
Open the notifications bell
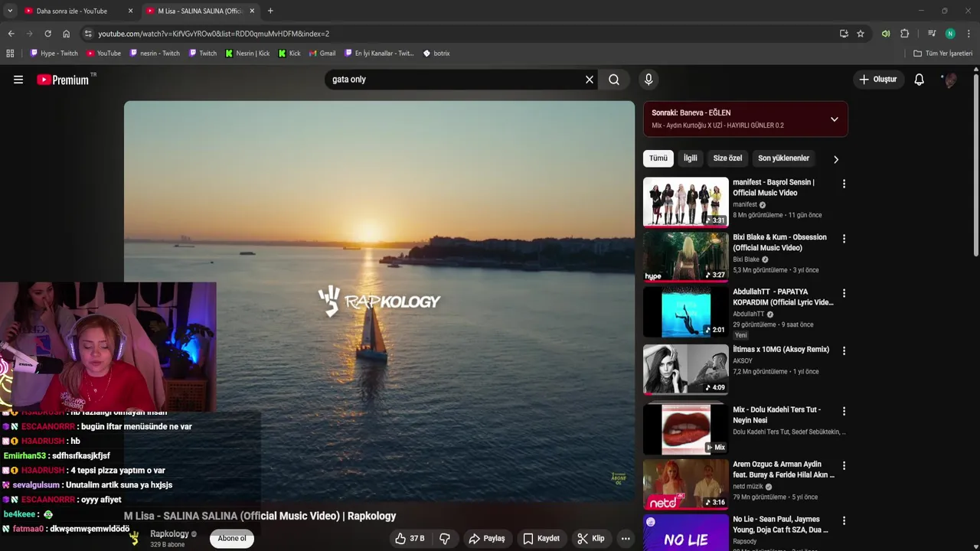[x=920, y=80]
